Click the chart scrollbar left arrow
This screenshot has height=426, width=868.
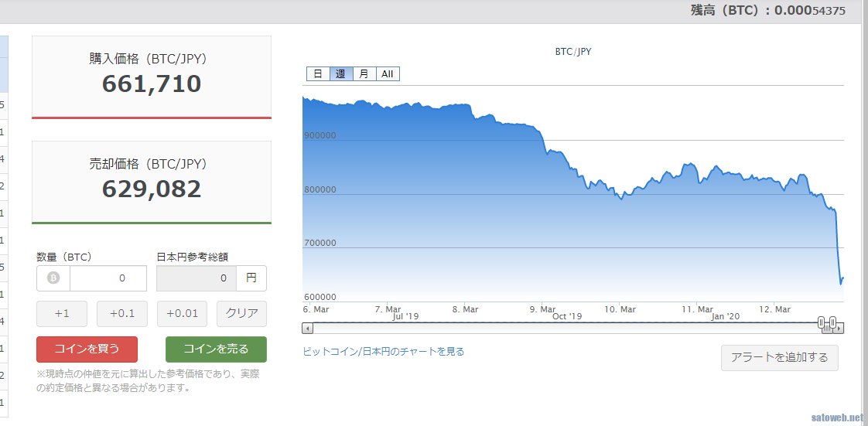coord(308,328)
